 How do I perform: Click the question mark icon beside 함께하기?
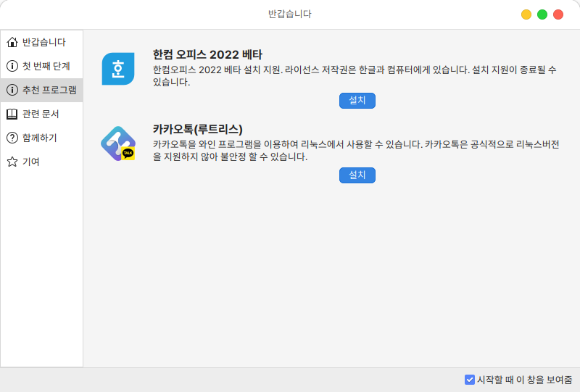12,138
